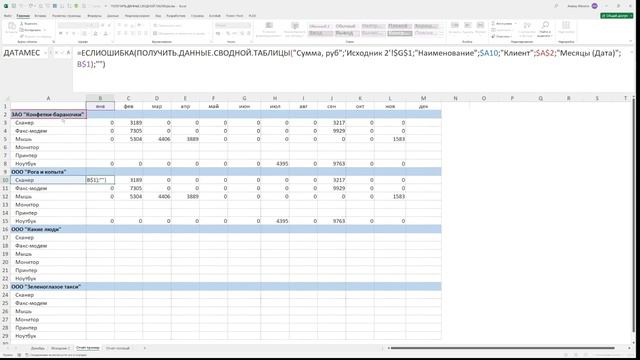This screenshot has height=360, width=640.
Task: Click the Format as Table icon
Action: point(295,25)
